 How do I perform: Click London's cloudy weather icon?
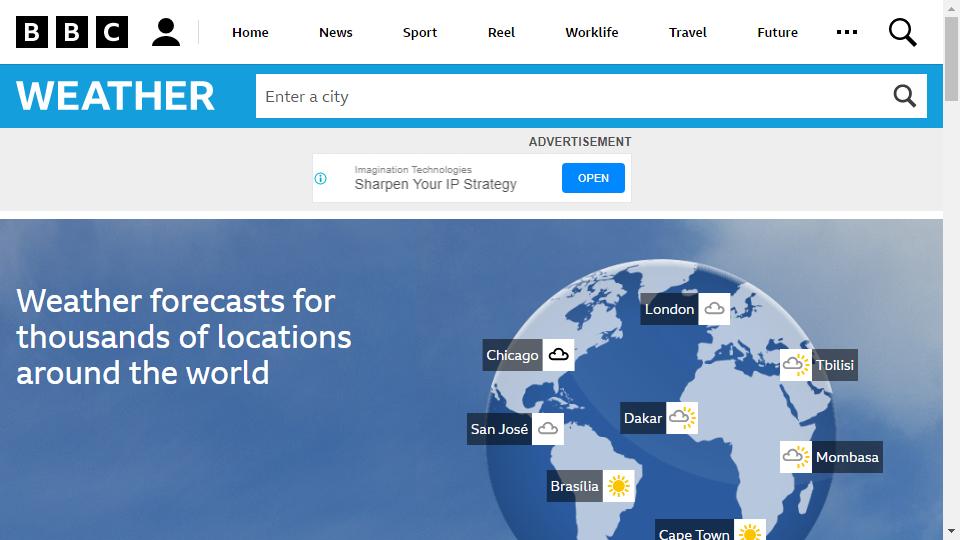pyautogui.click(x=714, y=309)
